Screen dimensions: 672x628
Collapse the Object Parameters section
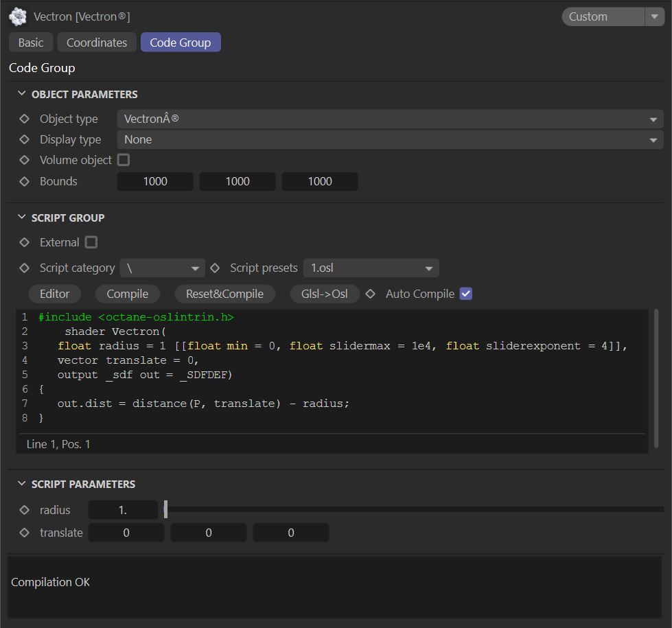21,95
